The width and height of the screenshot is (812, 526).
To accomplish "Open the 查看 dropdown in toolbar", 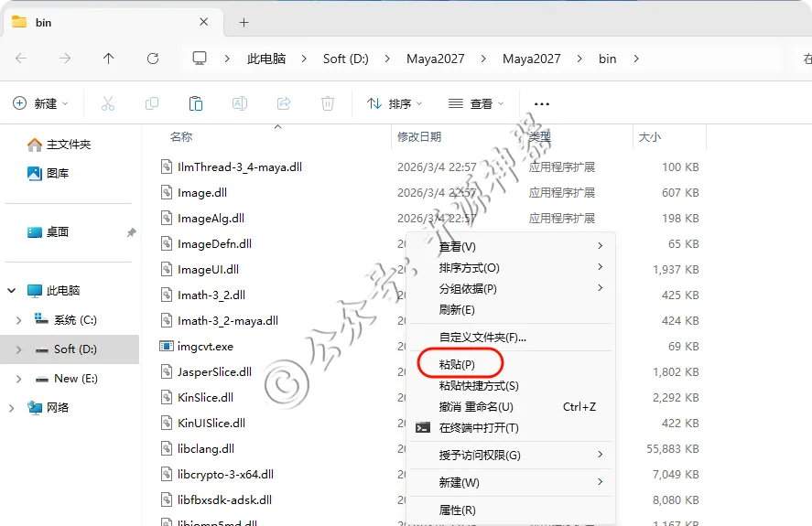I will 476,103.
